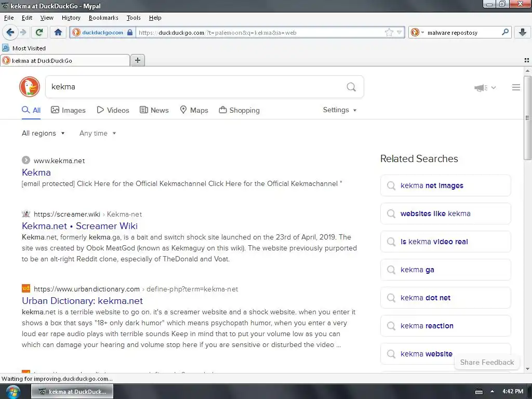Image resolution: width=532 pixels, height=399 pixels.
Task: Reload the current page
Action: (x=39, y=32)
